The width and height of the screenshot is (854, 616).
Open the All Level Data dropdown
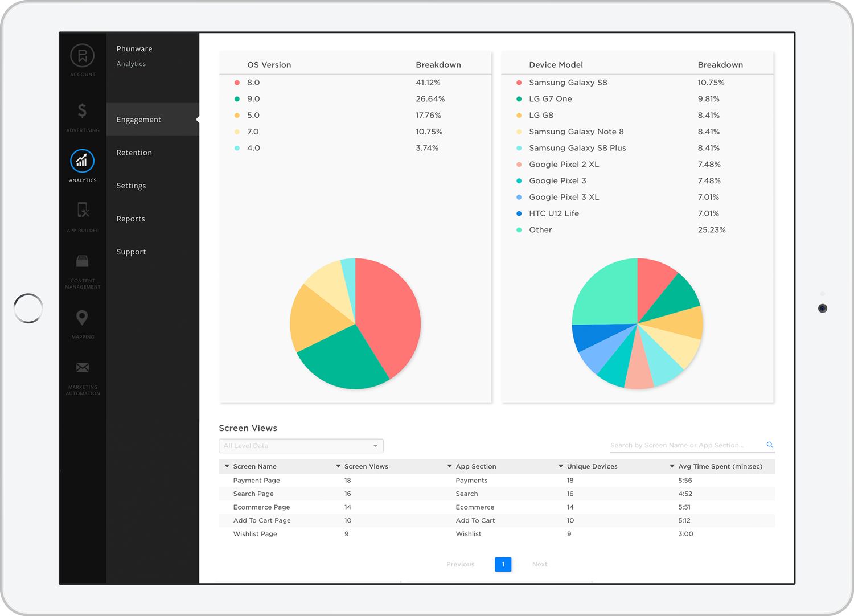coord(301,446)
